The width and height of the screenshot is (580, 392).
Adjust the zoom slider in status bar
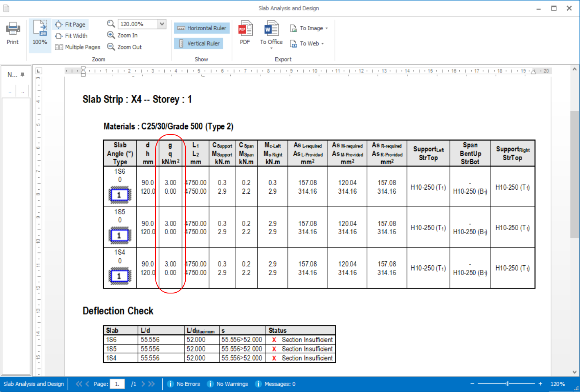point(507,384)
